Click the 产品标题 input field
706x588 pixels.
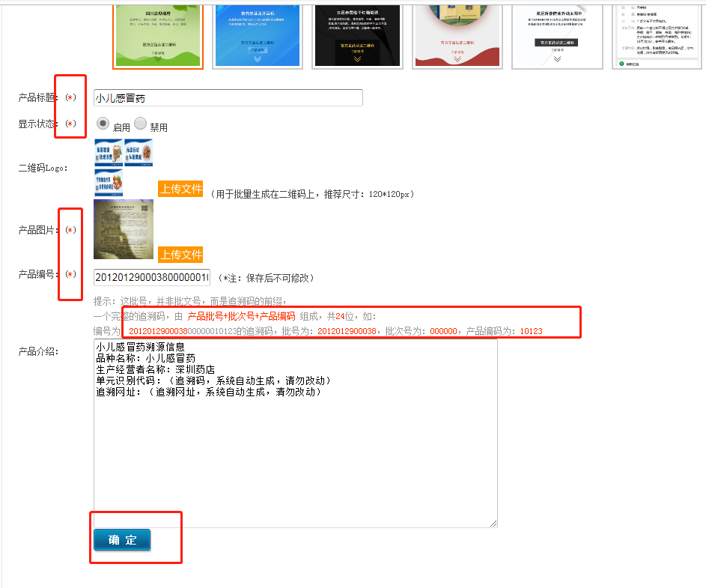pyautogui.click(x=228, y=98)
